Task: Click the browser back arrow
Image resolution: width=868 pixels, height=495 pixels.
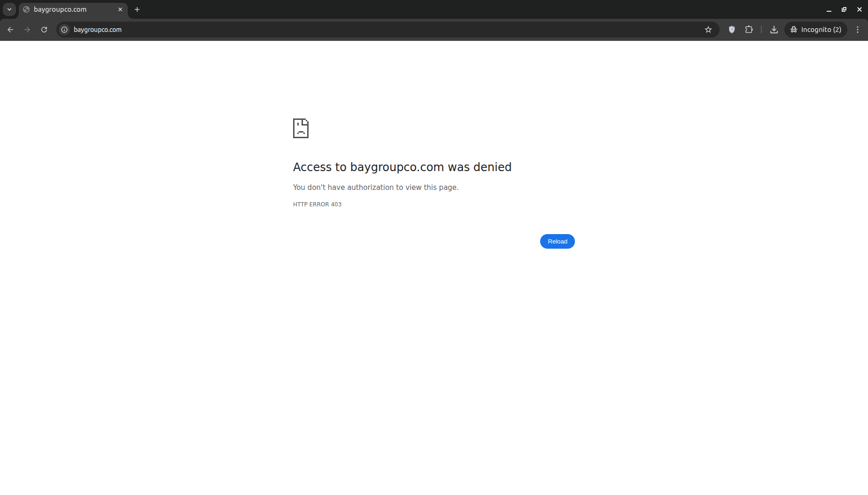Action: 10,30
